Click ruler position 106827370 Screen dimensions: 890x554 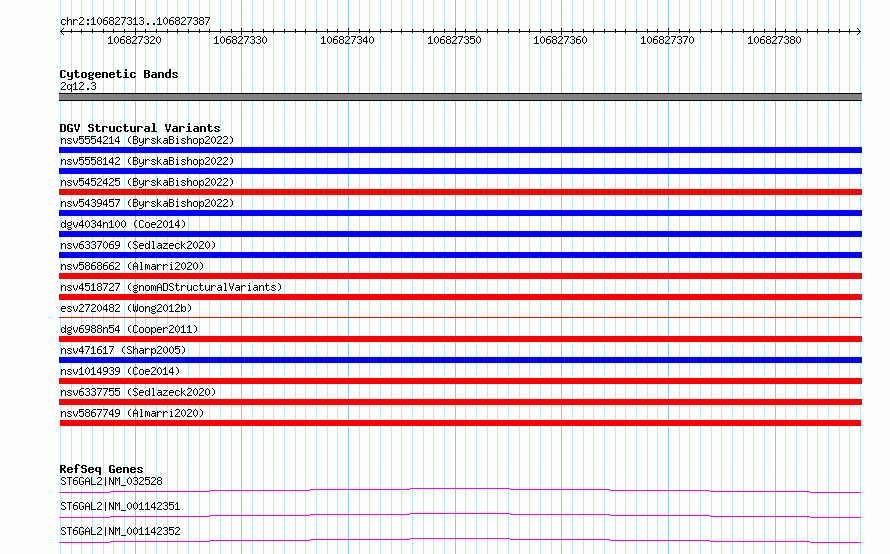coord(668,40)
